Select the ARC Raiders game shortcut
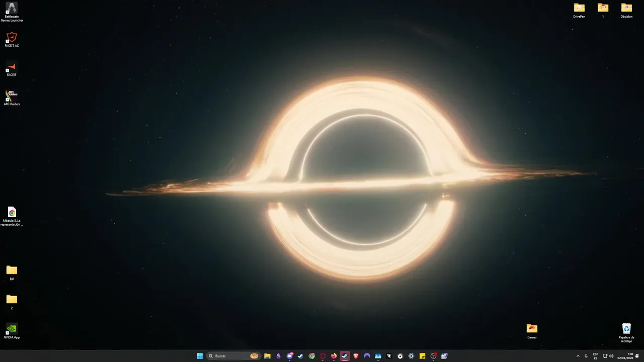The width and height of the screenshot is (644, 362). [x=12, y=98]
